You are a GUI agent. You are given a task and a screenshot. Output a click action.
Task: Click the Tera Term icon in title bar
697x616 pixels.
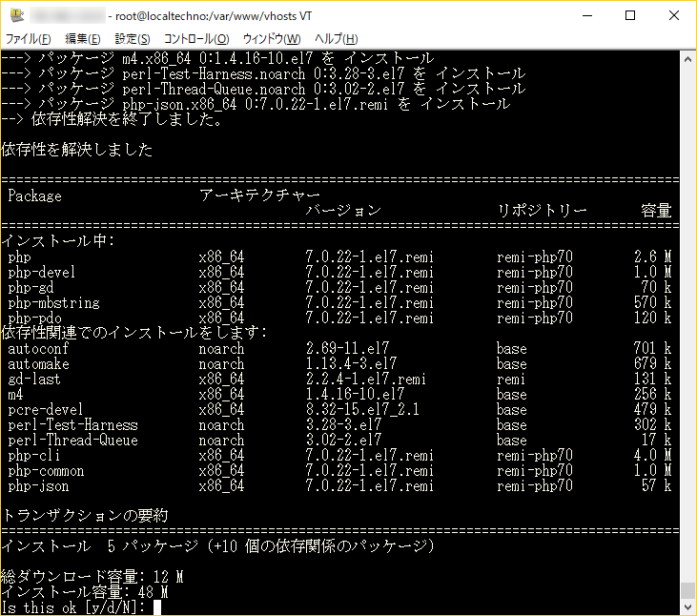click(x=15, y=16)
